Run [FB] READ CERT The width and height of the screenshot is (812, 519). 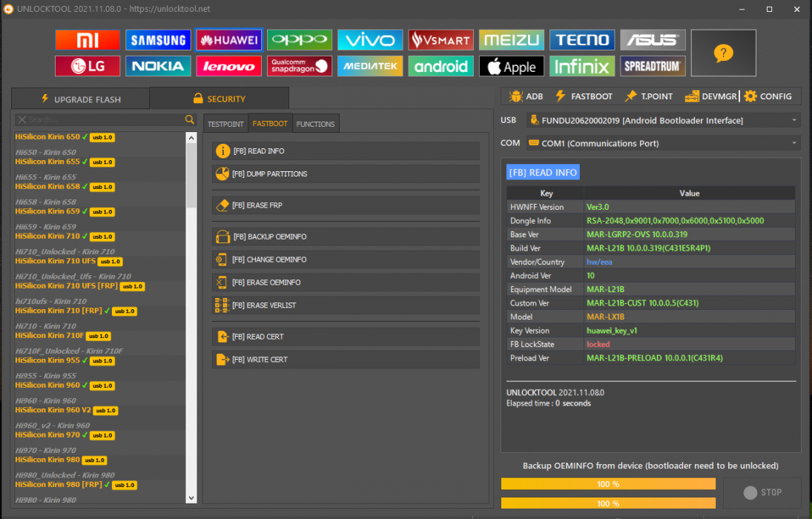point(346,337)
